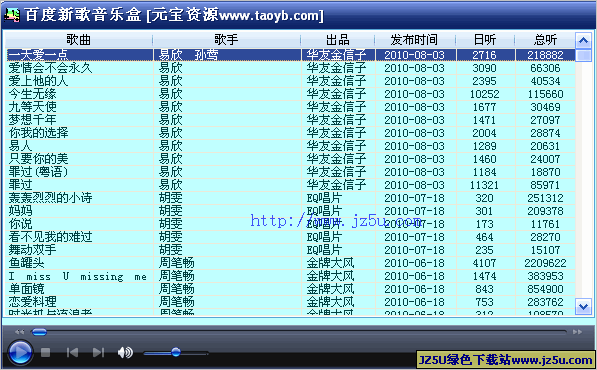Image resolution: width=597 pixels, height=370 pixels.
Task: Click the scrollbar up arrow
Action: (583, 40)
